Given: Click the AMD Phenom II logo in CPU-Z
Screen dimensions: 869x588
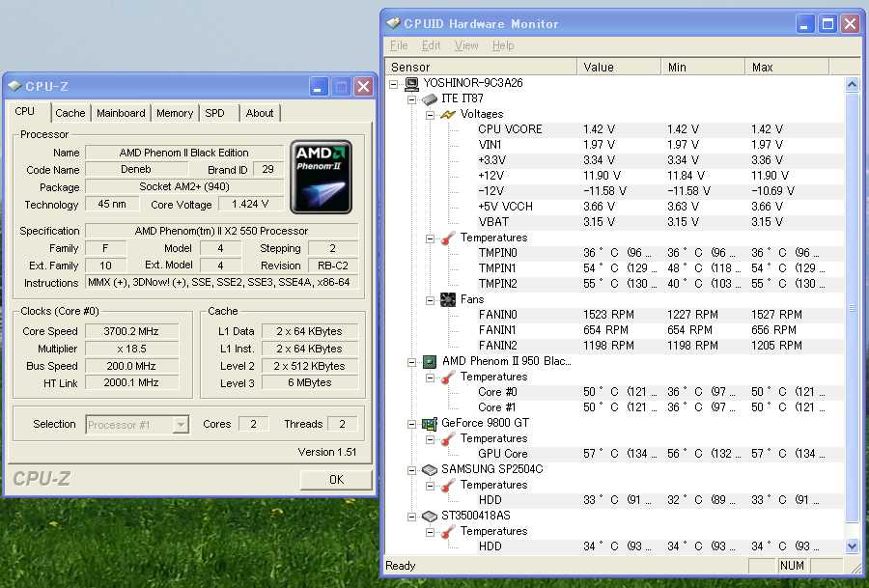Looking at the screenshot, I should tap(321, 177).
